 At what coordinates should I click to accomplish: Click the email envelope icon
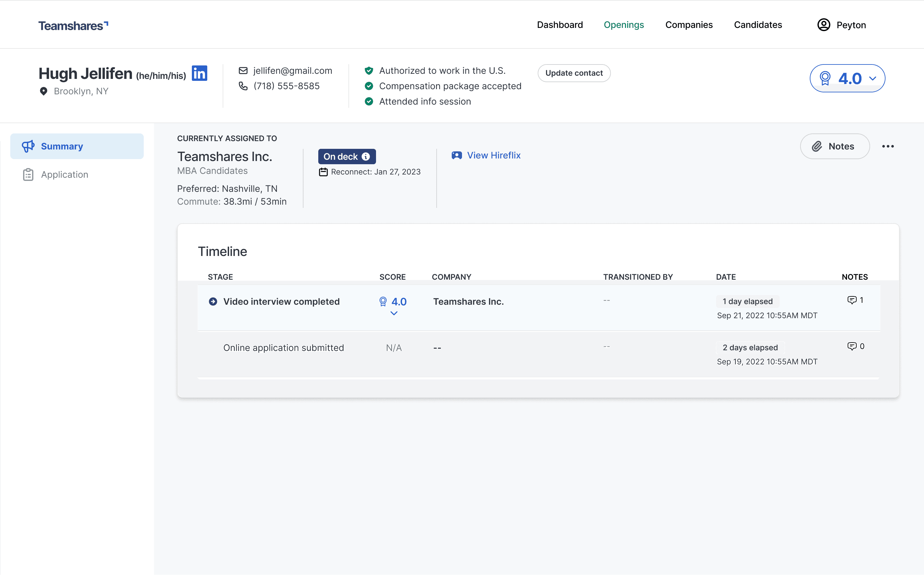point(243,71)
